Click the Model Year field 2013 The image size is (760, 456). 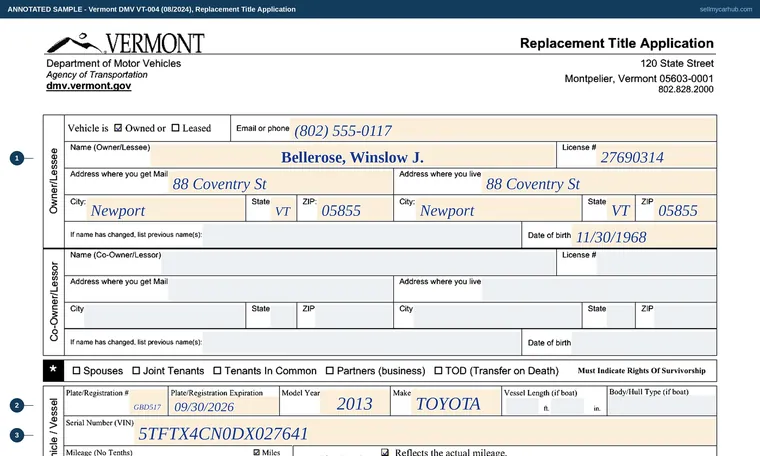click(354, 403)
